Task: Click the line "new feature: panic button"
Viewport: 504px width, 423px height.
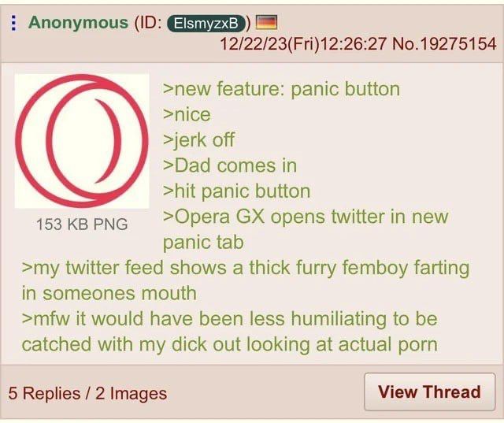Action: (x=281, y=89)
